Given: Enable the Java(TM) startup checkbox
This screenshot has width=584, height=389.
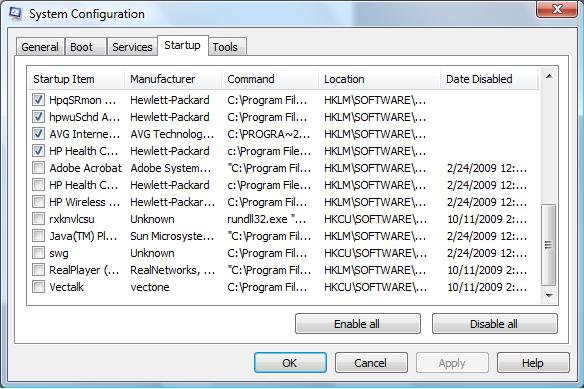Looking at the screenshot, I should tap(38, 236).
